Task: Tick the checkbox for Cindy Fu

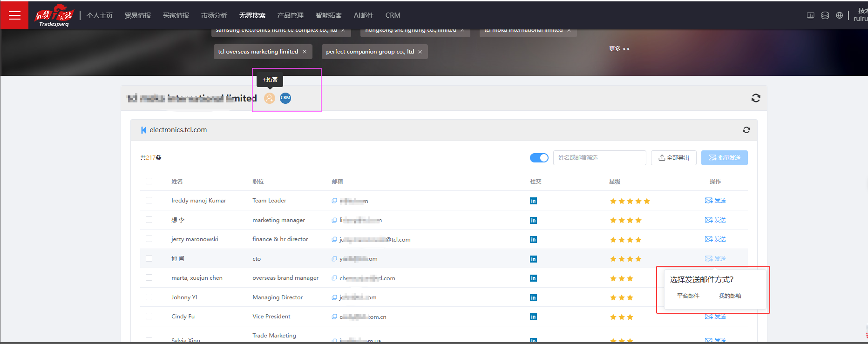Action: [x=149, y=316]
